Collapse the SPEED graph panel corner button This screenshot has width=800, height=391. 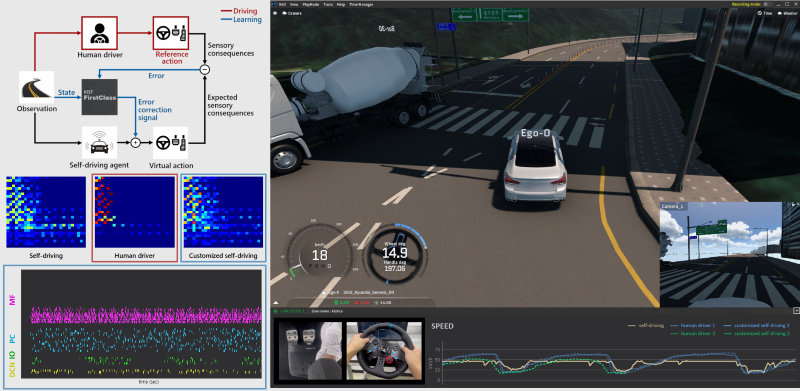coord(796,310)
